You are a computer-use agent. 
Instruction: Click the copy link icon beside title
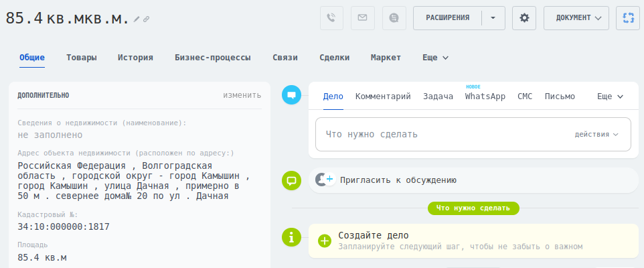point(147,19)
